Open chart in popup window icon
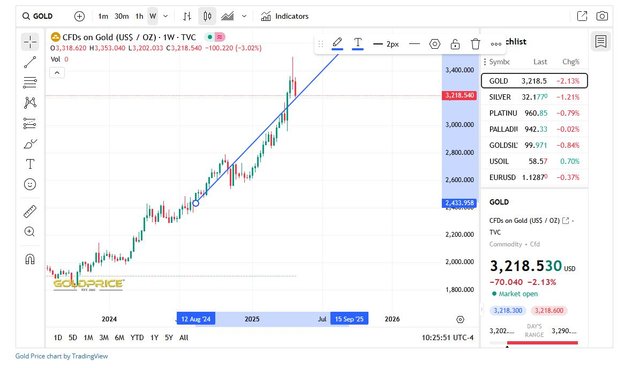Screen dimensions: 640x368 point(582,16)
